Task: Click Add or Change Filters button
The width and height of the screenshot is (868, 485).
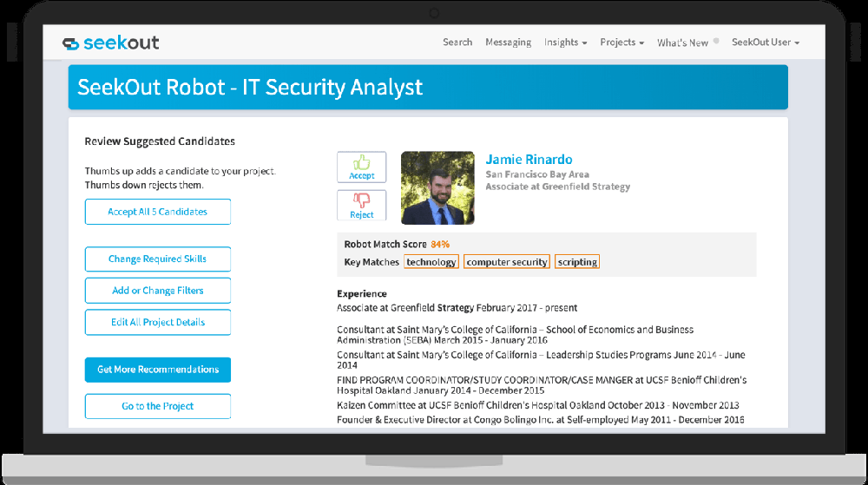Action: coord(158,291)
